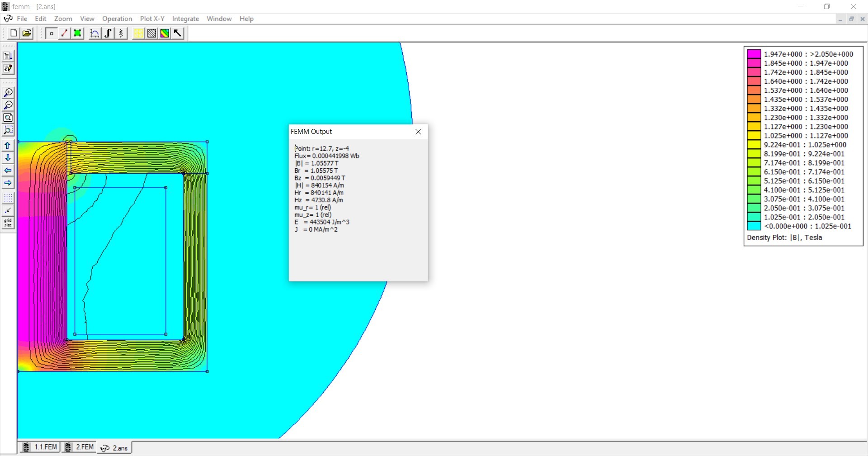Click the grid size button

tap(8, 223)
